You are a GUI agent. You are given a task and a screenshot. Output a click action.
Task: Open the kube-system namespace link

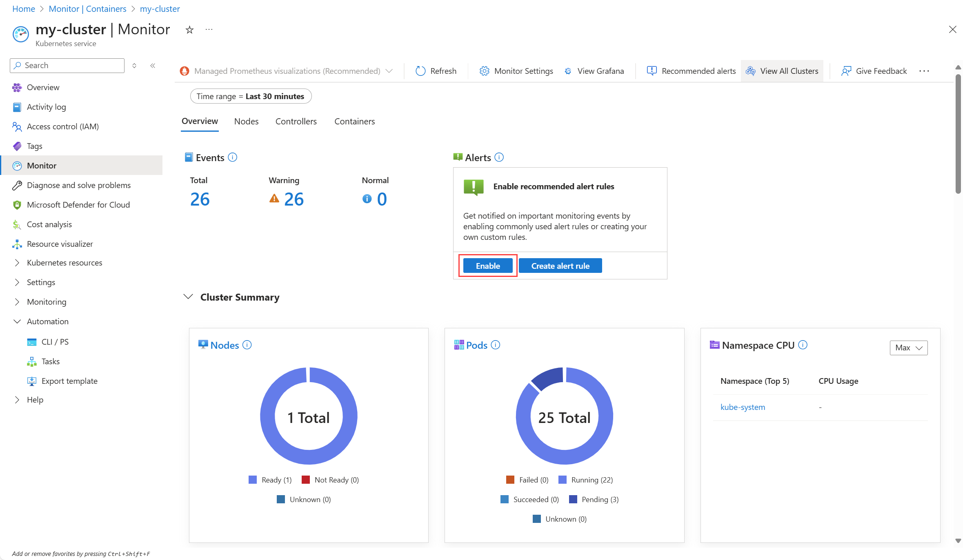point(743,407)
